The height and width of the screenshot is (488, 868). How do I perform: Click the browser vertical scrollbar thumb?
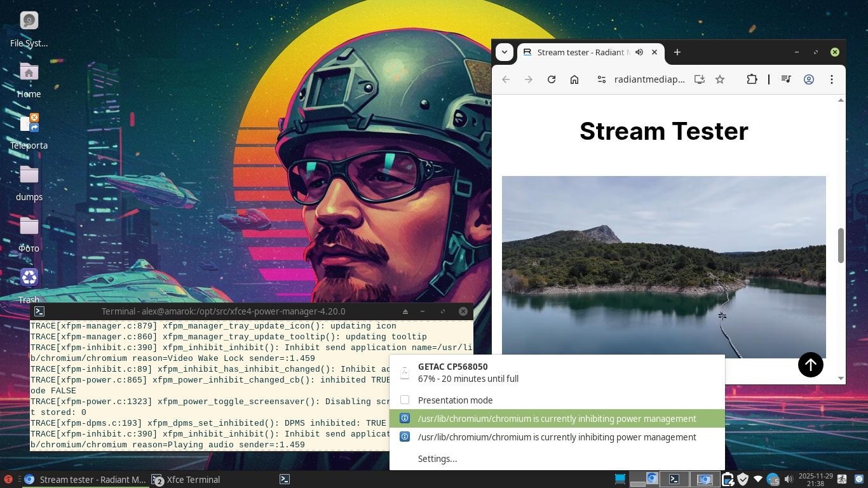pyautogui.click(x=841, y=245)
